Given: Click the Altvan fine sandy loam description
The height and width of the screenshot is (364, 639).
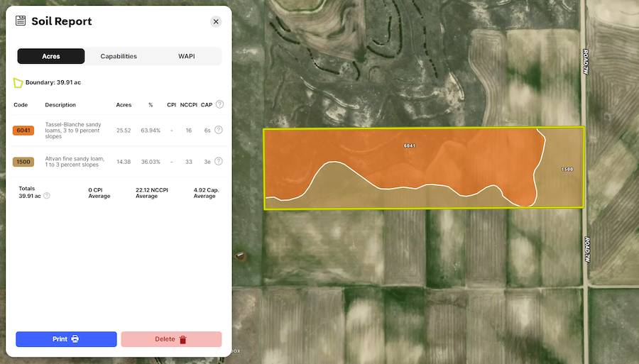Looking at the screenshot, I should [75, 162].
